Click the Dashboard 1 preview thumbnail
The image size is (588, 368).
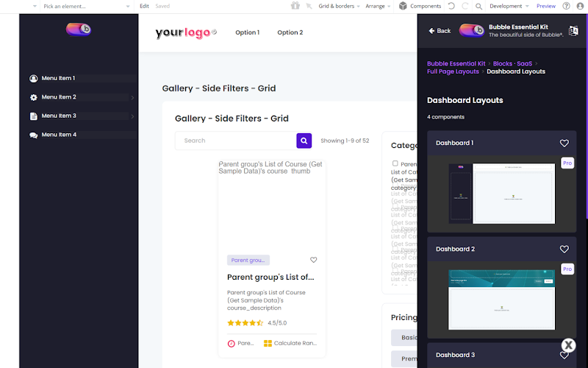coord(502,194)
